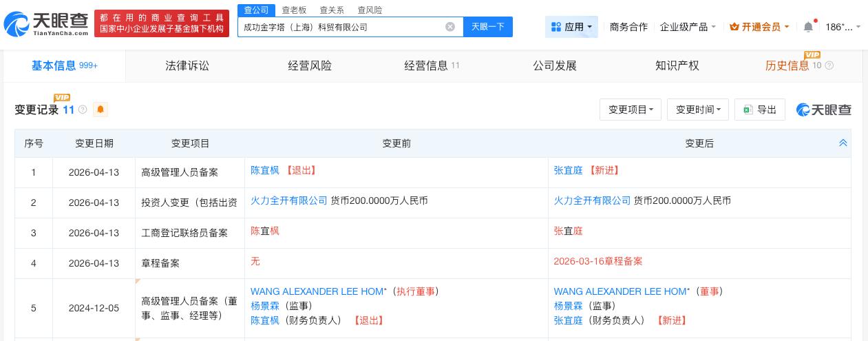Image resolution: width=868 pixels, height=341 pixels.
Task: Select the 查公司 search tab
Action: (x=257, y=10)
